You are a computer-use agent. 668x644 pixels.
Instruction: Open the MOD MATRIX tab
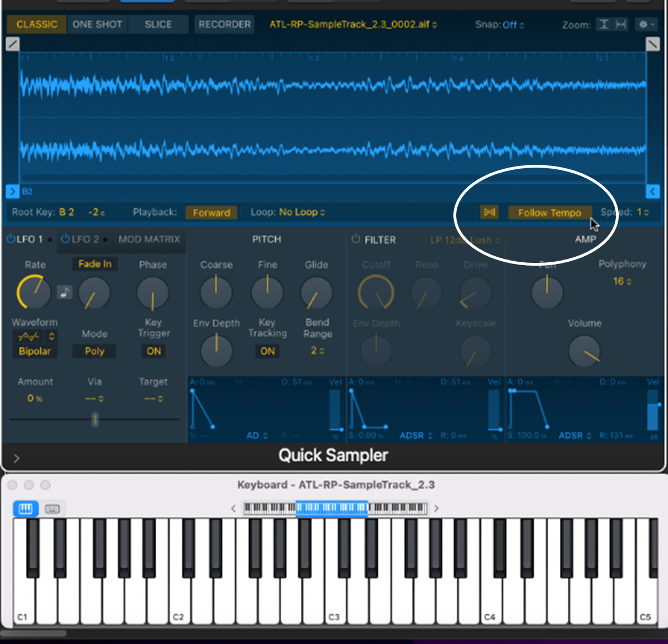click(149, 239)
